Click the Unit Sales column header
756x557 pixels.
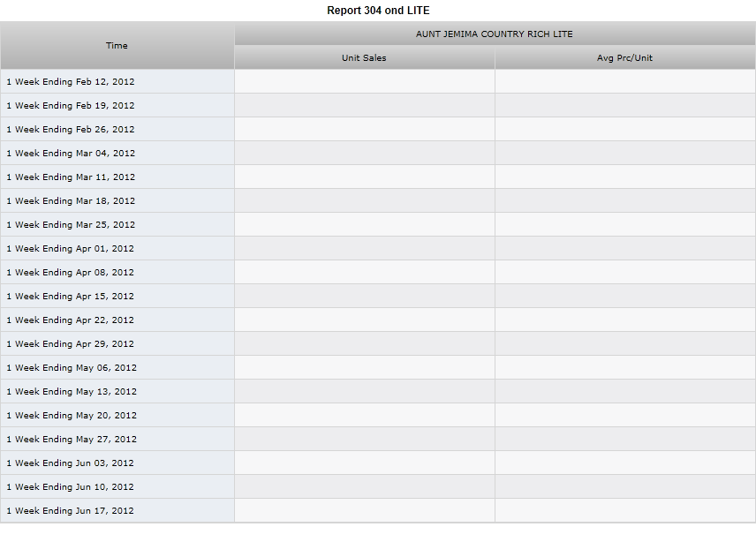(x=365, y=57)
